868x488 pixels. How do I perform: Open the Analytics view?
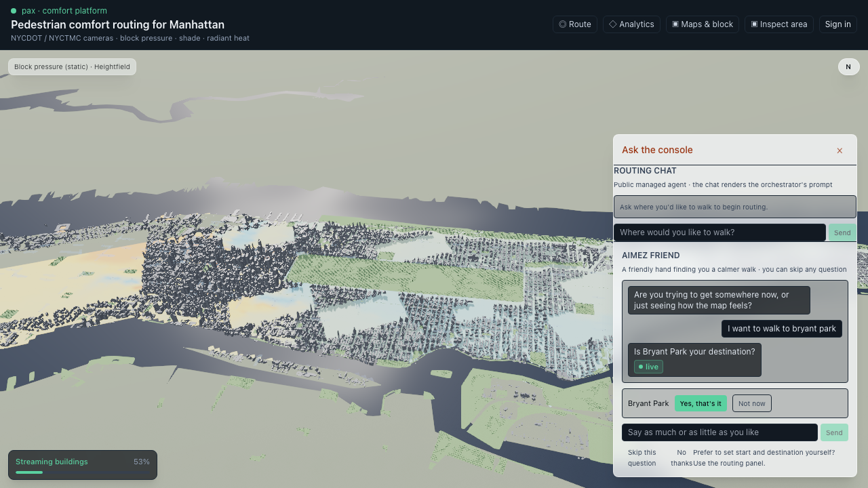631,24
